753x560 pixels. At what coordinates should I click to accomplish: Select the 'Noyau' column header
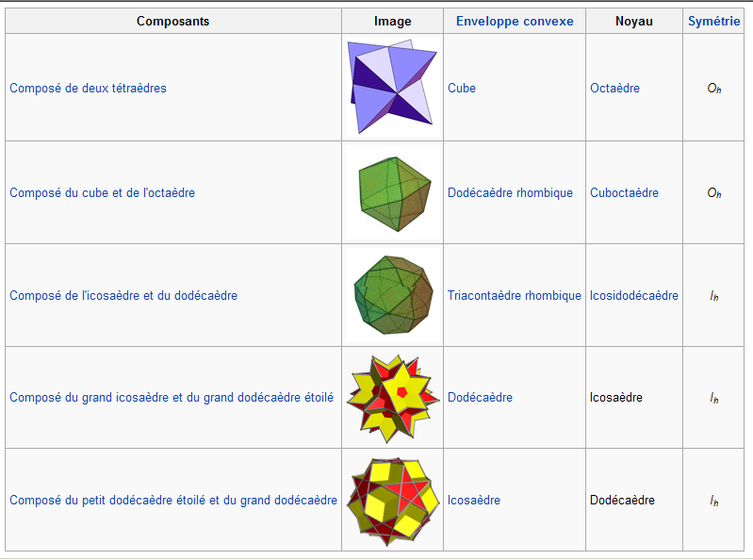634,21
